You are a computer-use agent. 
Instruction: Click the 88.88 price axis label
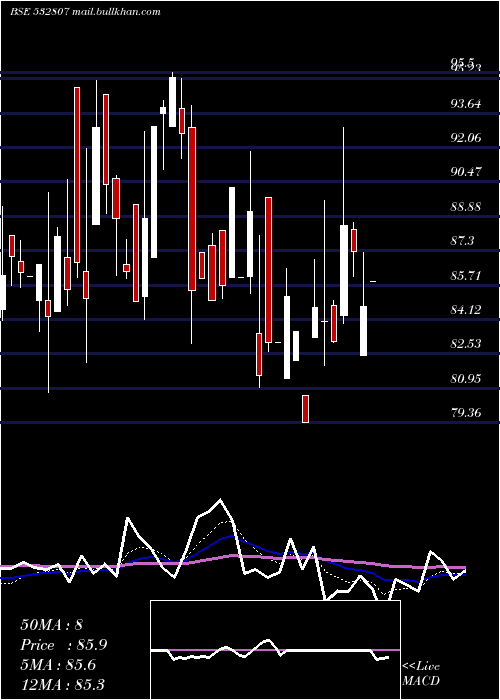coord(466,207)
